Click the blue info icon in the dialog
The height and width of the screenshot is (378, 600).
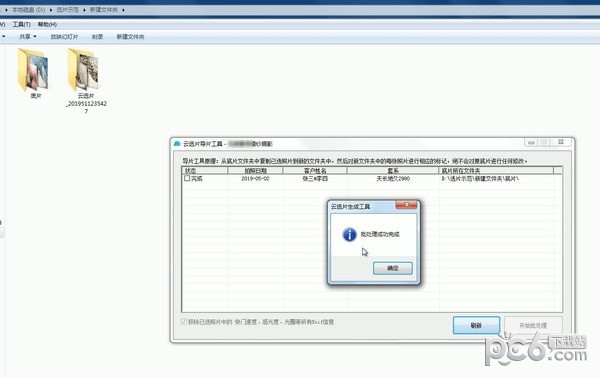click(349, 234)
